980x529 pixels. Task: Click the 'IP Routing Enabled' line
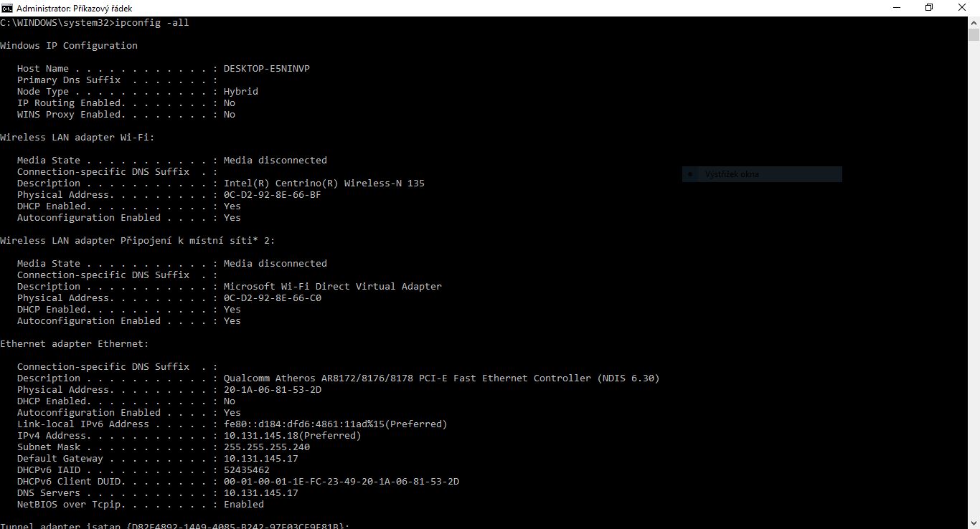pos(126,103)
